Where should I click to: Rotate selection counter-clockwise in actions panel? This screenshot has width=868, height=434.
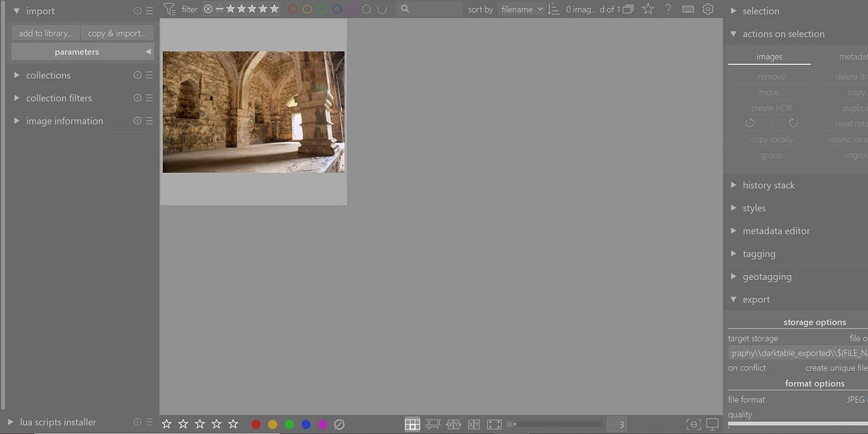click(x=750, y=123)
